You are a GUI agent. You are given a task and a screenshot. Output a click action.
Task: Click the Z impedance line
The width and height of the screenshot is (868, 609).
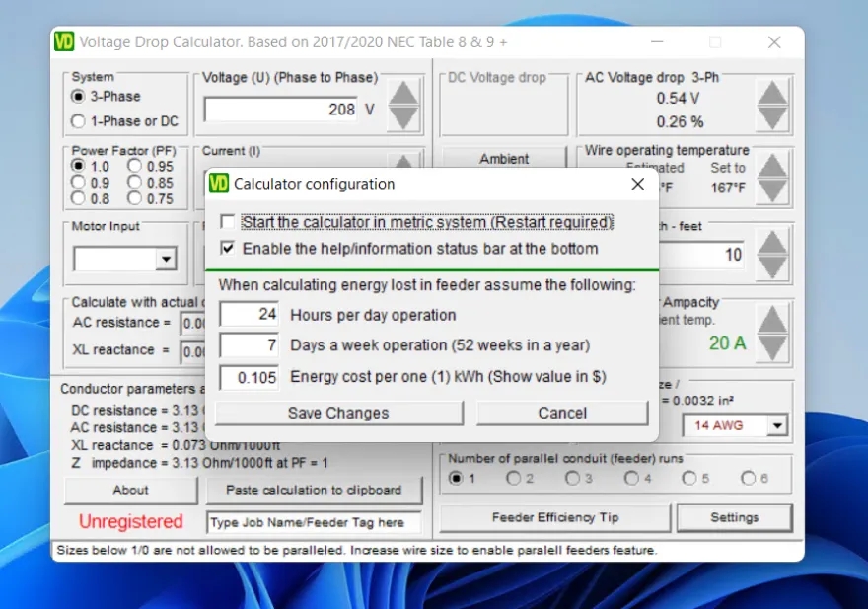[x=199, y=463]
